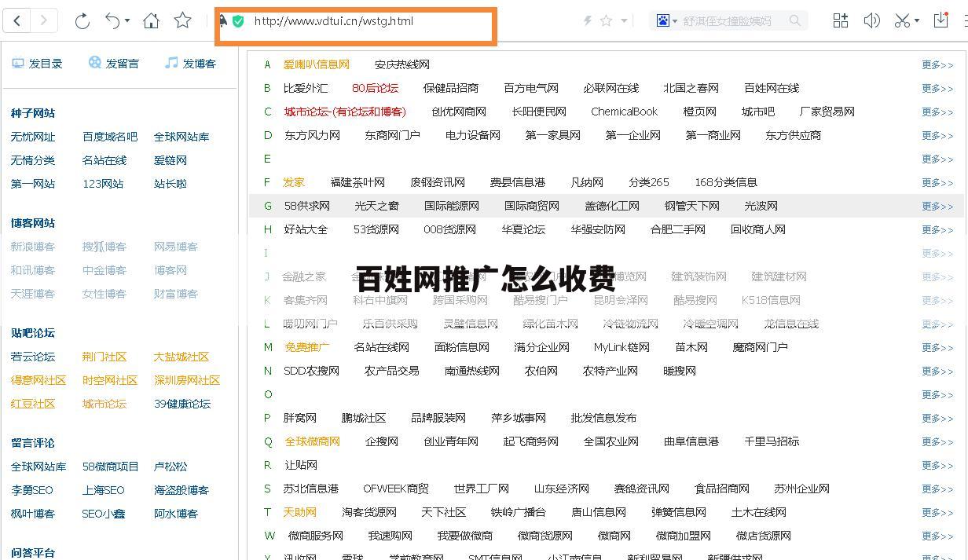The image size is (968, 560).
Task: Mute page audio with the speaker icon
Action: point(871,20)
